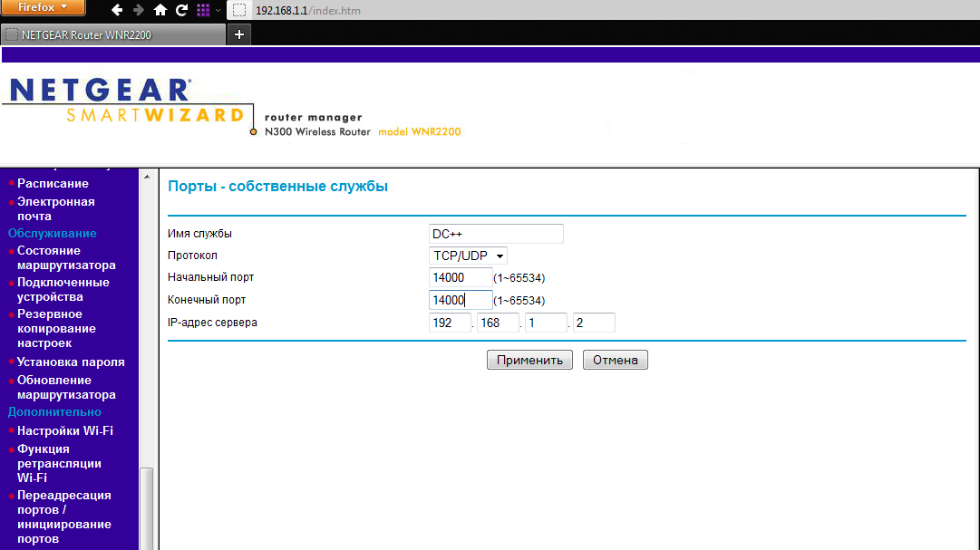980x550 pixels.
Task: Click the sidebar scrollbar thumb
Action: tap(147, 508)
